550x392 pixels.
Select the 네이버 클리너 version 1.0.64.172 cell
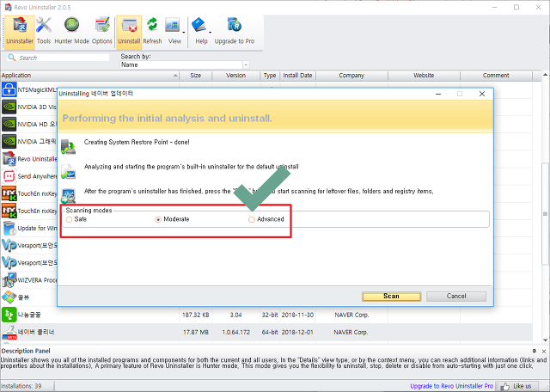coord(235,332)
